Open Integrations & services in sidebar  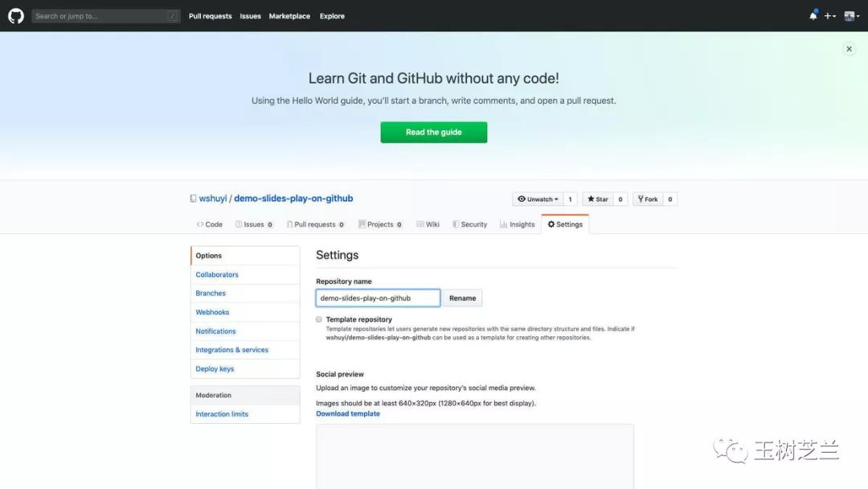pyautogui.click(x=245, y=350)
